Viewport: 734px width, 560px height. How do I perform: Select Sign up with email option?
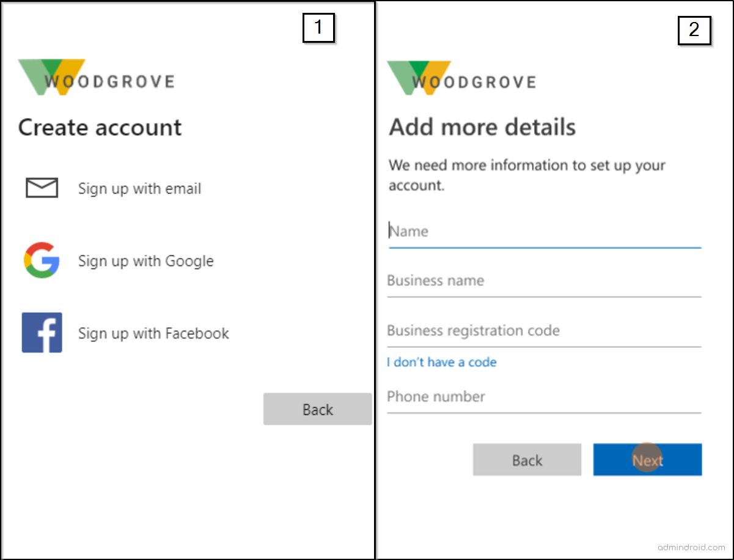point(139,189)
